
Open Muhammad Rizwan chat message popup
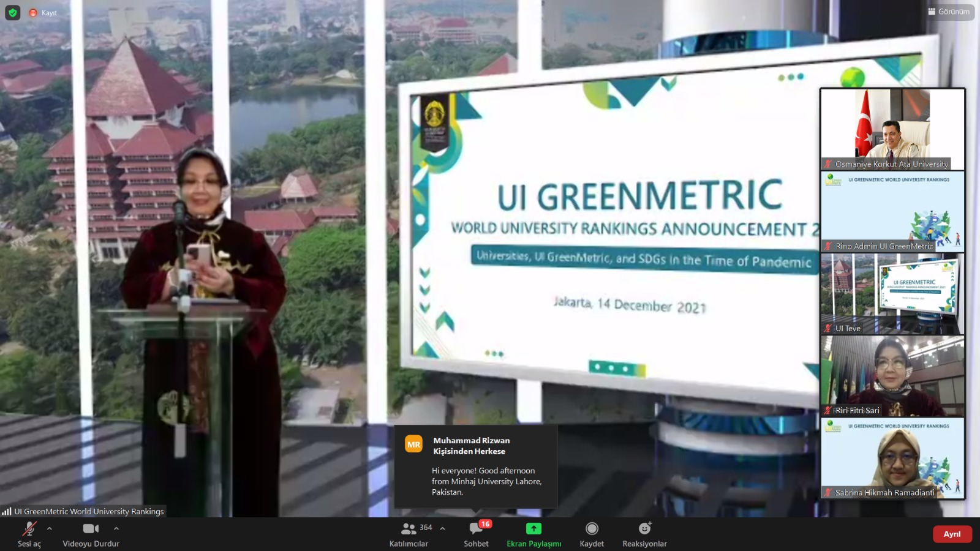coord(476,466)
